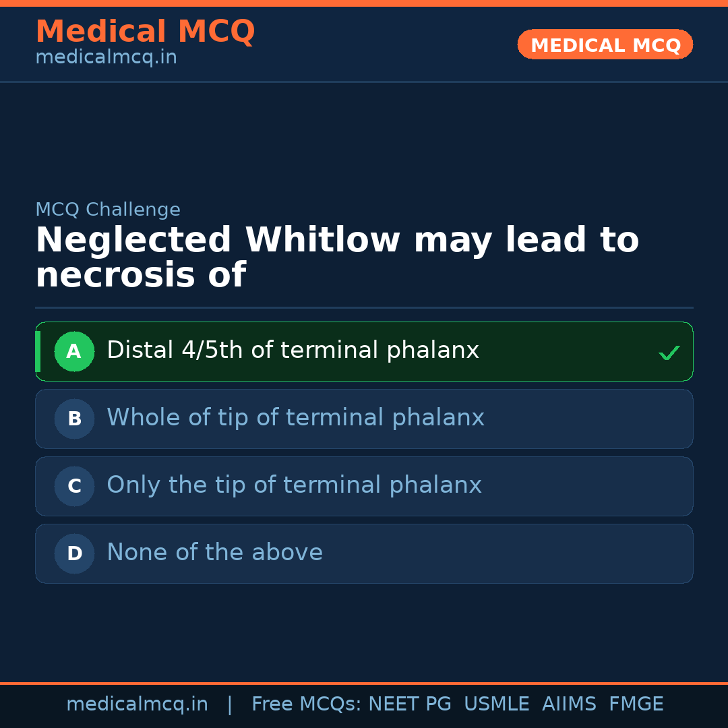Select the "None of the above" option
Image resolution: width=728 pixels, height=728 pixels.
pos(214,553)
